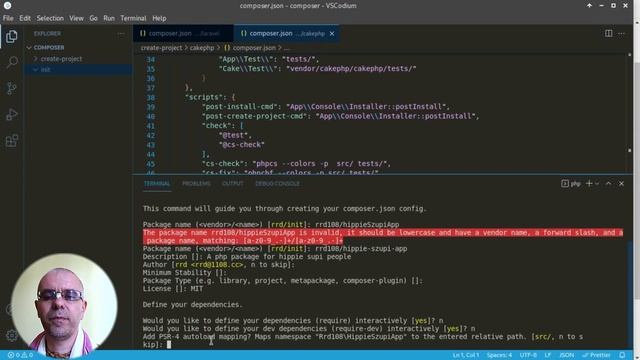The image size is (640, 360).
Task: Open the Selection menu
Action: click(x=50, y=18)
